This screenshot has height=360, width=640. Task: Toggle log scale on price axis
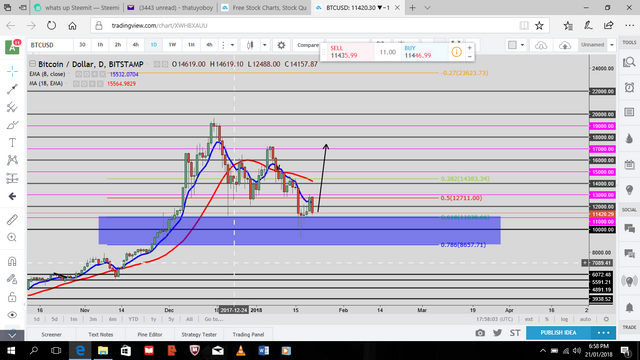[x=564, y=319]
